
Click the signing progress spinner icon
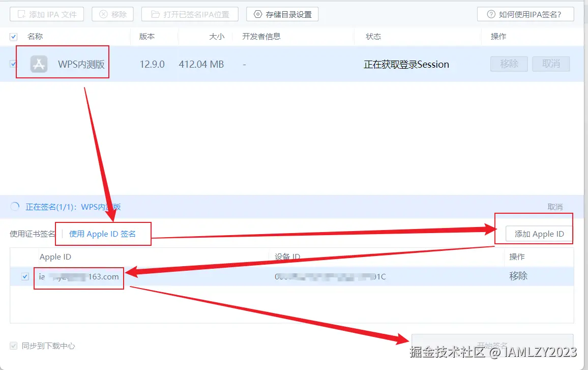pos(15,207)
